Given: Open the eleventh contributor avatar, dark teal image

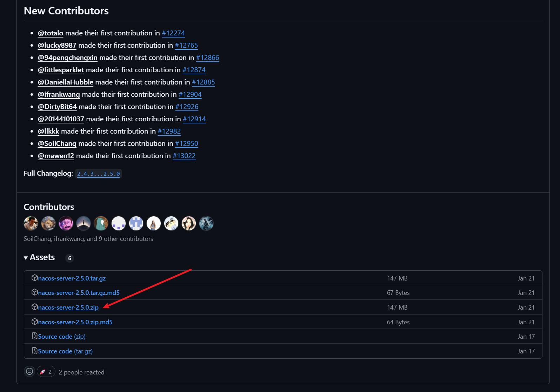Looking at the screenshot, I should 206,223.
